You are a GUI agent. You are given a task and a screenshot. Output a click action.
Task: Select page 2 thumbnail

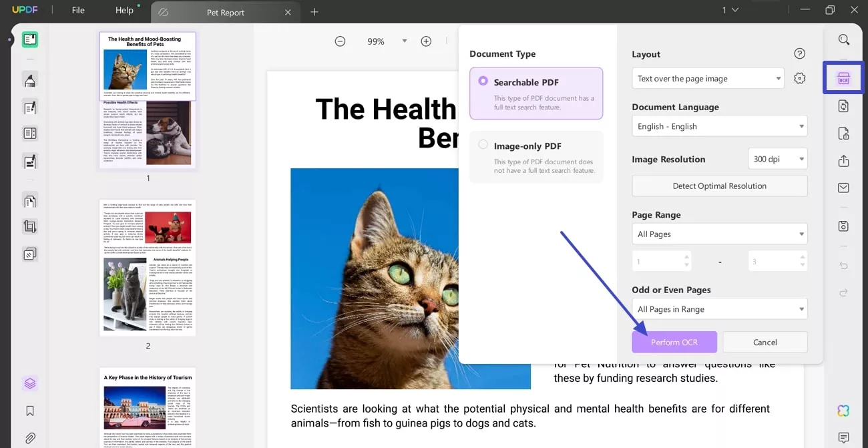tap(148, 267)
